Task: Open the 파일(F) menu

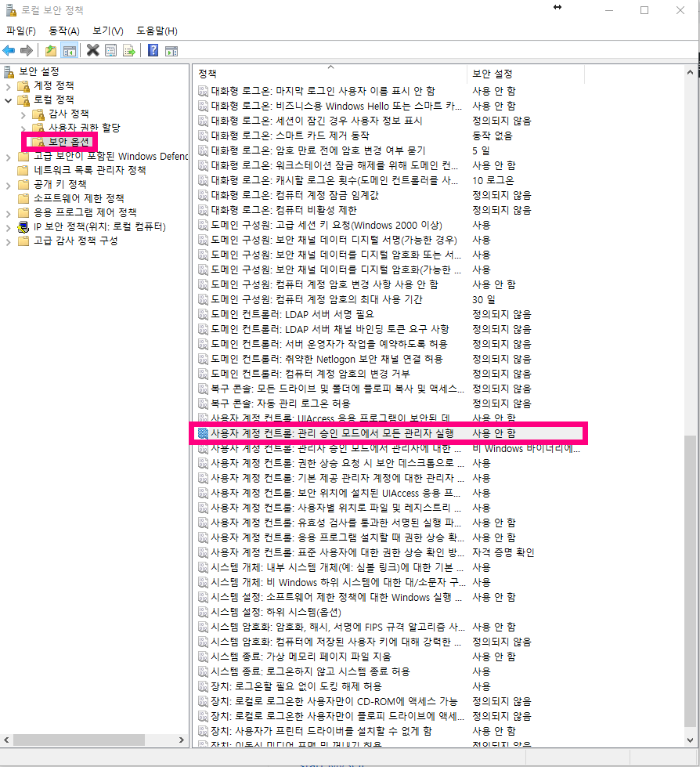Action: pos(21,31)
